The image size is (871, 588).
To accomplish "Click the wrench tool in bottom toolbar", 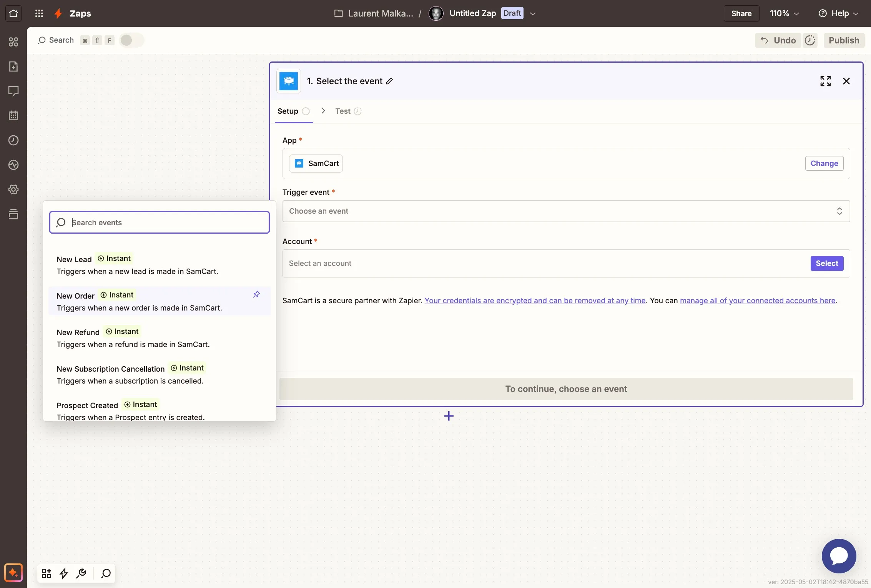I will click(81, 573).
